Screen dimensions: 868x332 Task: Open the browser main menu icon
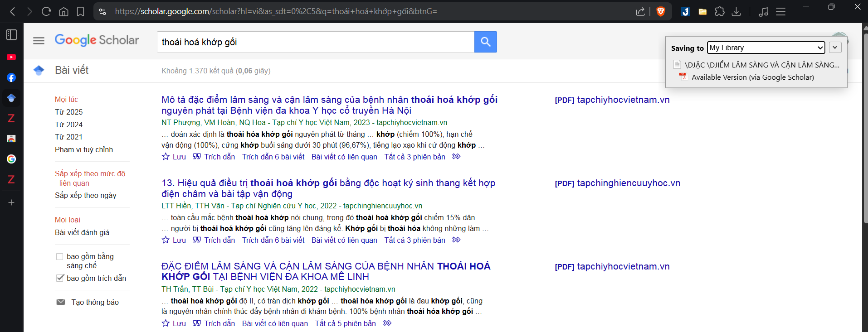coord(780,11)
